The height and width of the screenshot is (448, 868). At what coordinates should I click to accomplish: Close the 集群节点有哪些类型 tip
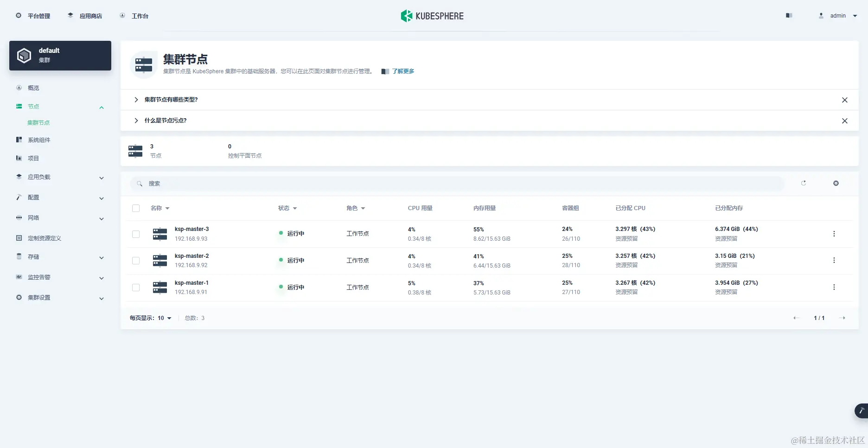pyautogui.click(x=845, y=100)
